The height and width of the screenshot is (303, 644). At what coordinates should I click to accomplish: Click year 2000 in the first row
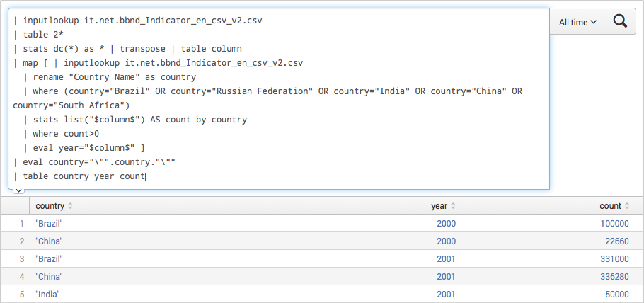click(x=446, y=223)
